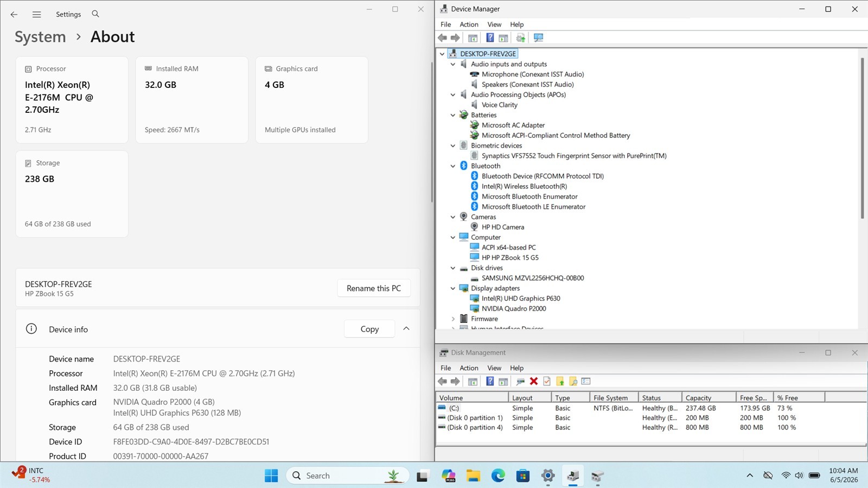Click the folder with magnifier icon in Disk Management

573,382
